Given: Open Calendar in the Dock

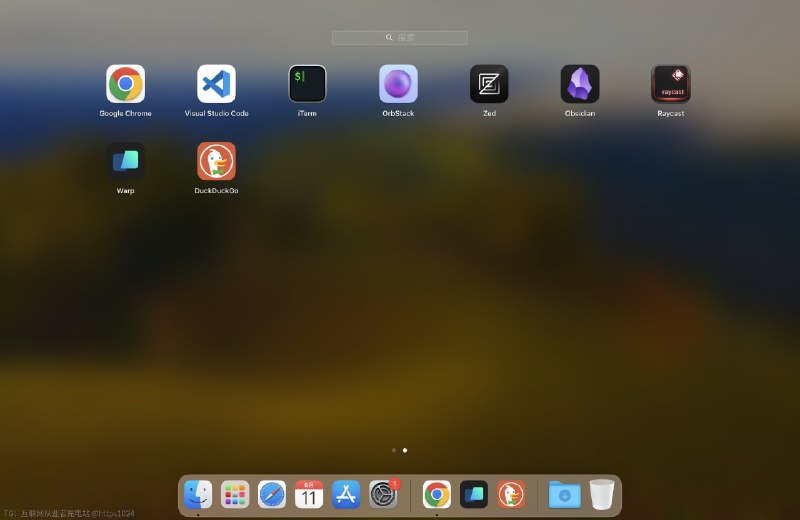Looking at the screenshot, I should (x=309, y=494).
